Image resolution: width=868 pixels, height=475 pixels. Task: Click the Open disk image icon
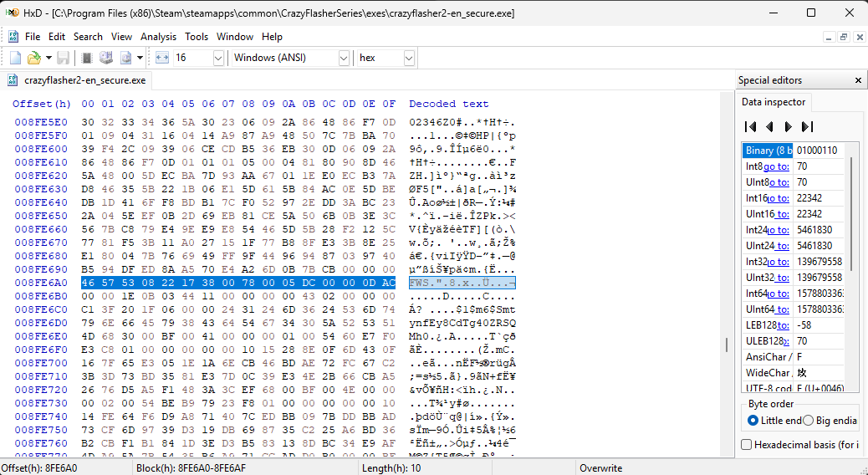[125, 58]
